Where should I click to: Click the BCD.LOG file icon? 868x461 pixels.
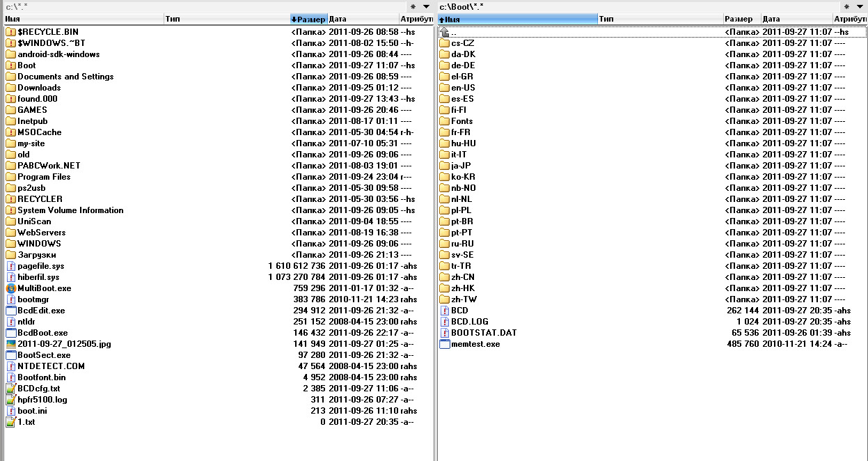tap(445, 322)
